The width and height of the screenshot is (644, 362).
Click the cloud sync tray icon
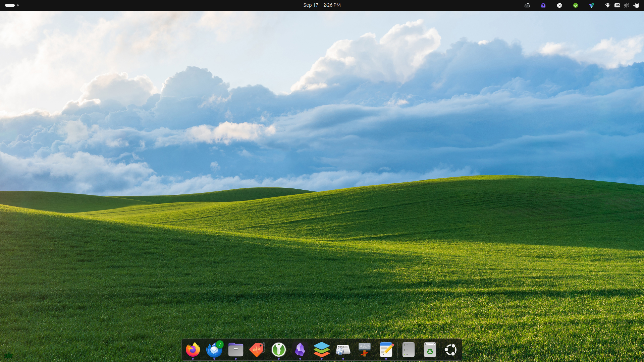[527, 5]
